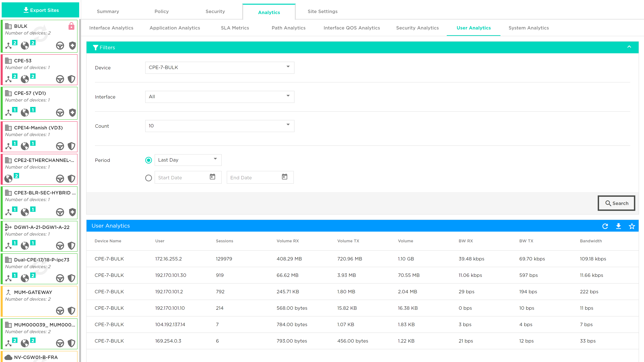Sort by the Volume RX column header
This screenshot has height=362, width=644.
click(287, 241)
